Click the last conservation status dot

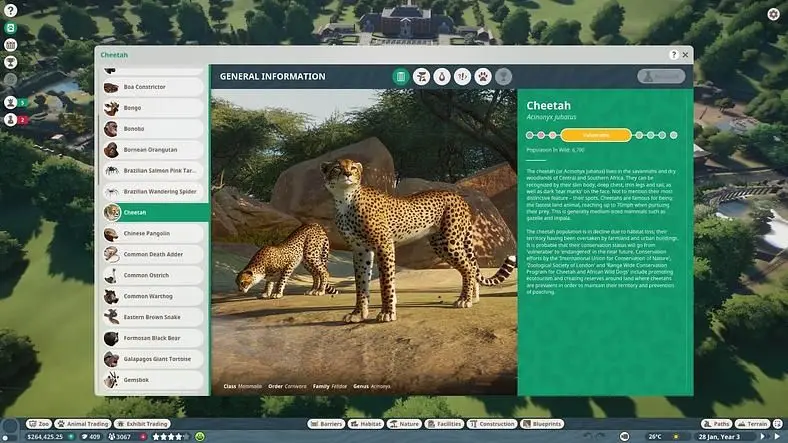(673, 135)
